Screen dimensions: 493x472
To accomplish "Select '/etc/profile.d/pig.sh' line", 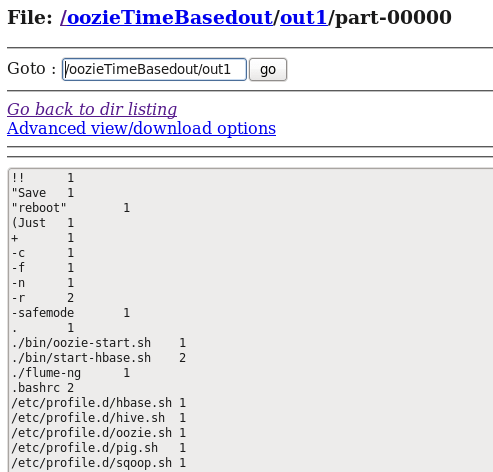I will click(99, 448).
